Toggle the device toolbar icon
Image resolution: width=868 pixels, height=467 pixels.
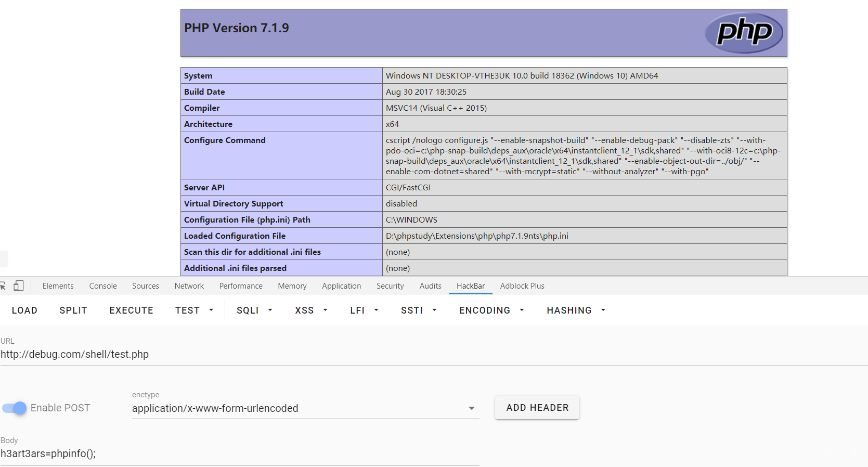pyautogui.click(x=19, y=286)
